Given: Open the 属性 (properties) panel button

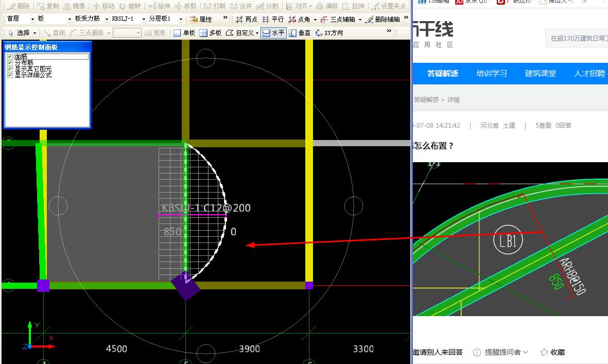Looking at the screenshot, I should [x=201, y=19].
